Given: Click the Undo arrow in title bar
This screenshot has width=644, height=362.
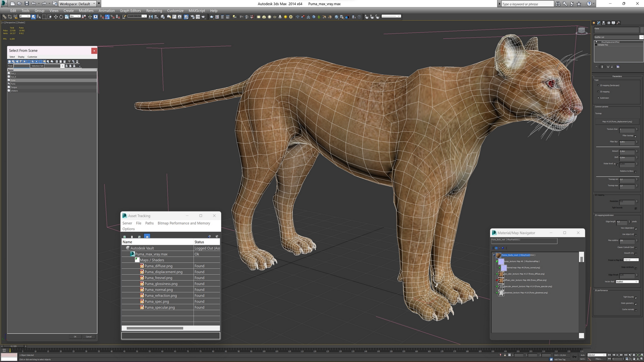Looking at the screenshot, I should tap(34, 4).
